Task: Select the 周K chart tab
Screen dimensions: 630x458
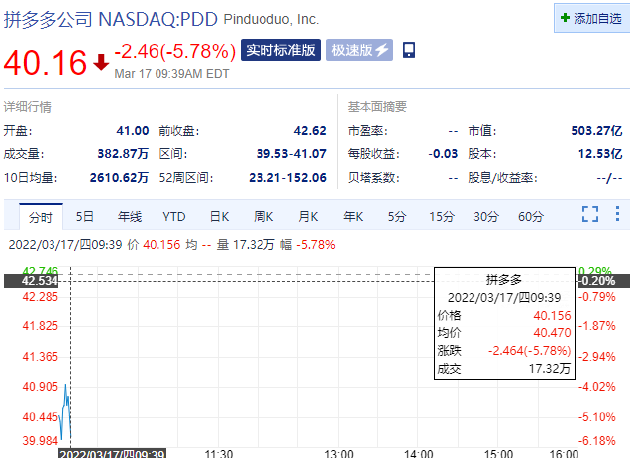Action: [x=264, y=217]
